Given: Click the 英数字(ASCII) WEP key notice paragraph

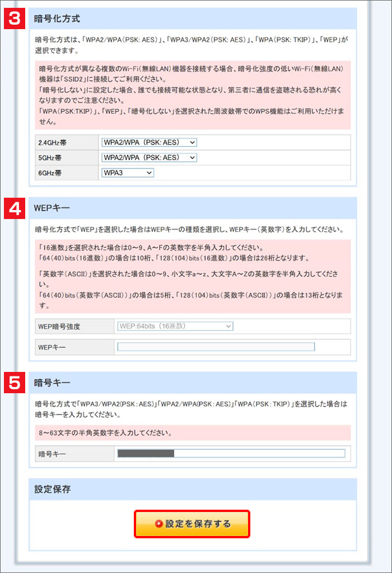Looking at the screenshot, I should coord(191,290).
